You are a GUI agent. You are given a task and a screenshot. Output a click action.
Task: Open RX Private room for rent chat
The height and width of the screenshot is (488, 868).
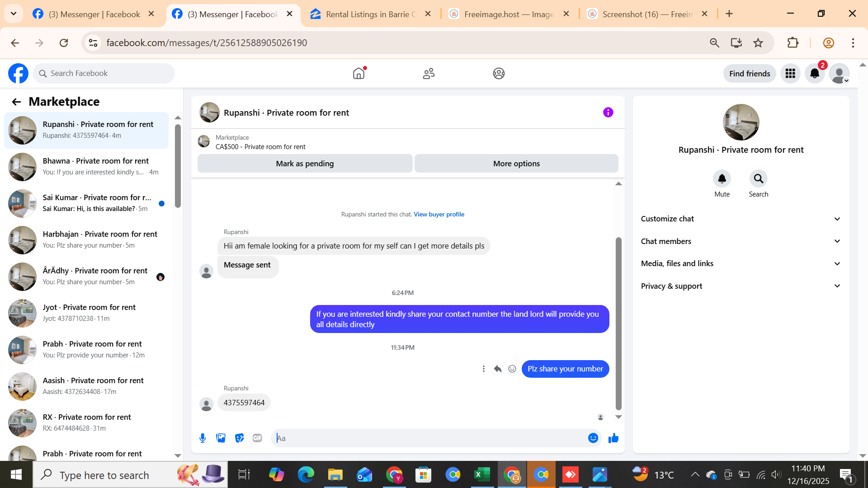coord(86,423)
